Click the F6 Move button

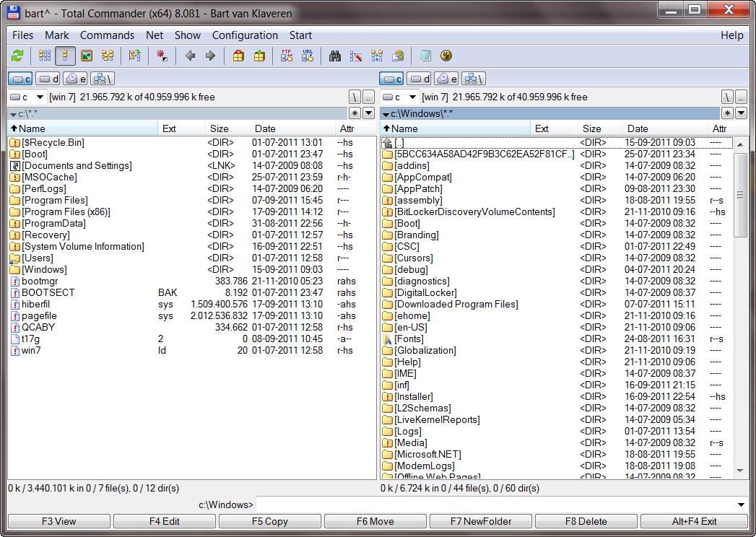(x=375, y=522)
